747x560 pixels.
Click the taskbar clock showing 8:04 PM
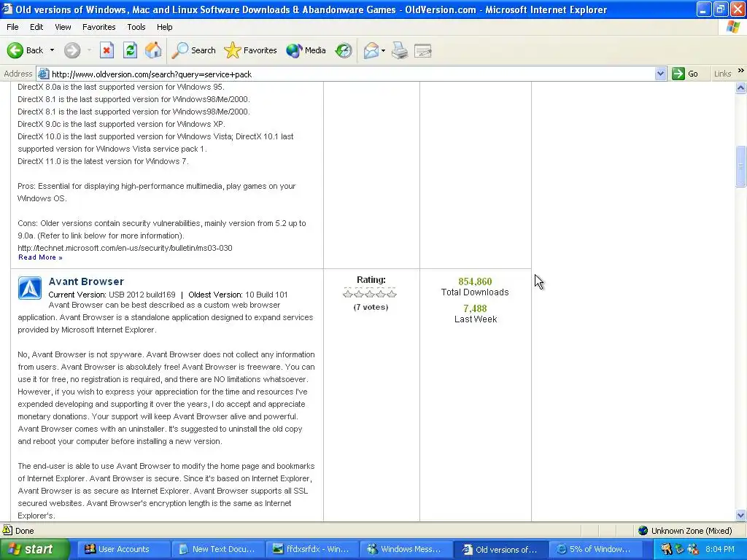click(720, 549)
